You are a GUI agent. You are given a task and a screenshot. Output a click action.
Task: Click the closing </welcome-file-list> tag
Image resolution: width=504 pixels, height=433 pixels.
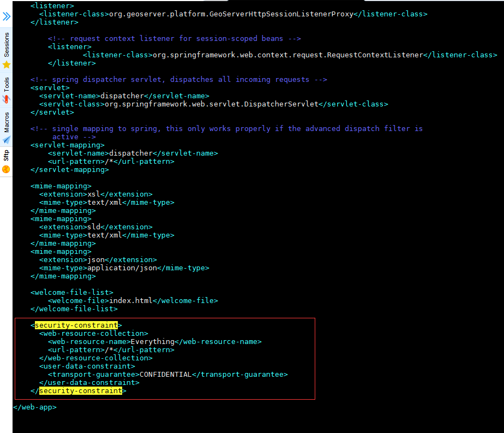[74, 309]
